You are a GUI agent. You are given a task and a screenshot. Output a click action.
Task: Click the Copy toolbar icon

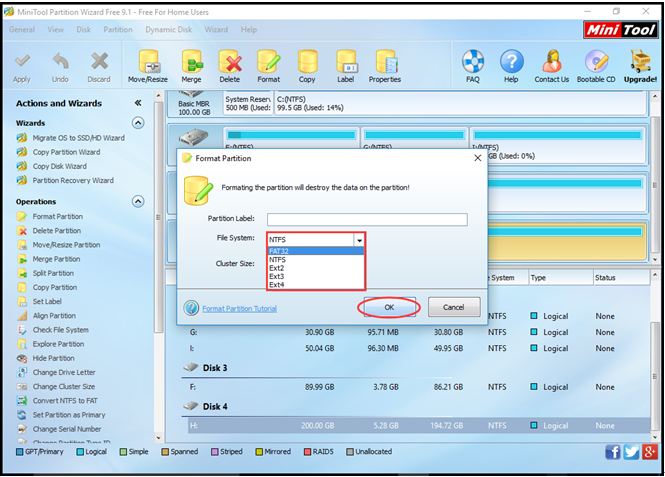[307, 62]
